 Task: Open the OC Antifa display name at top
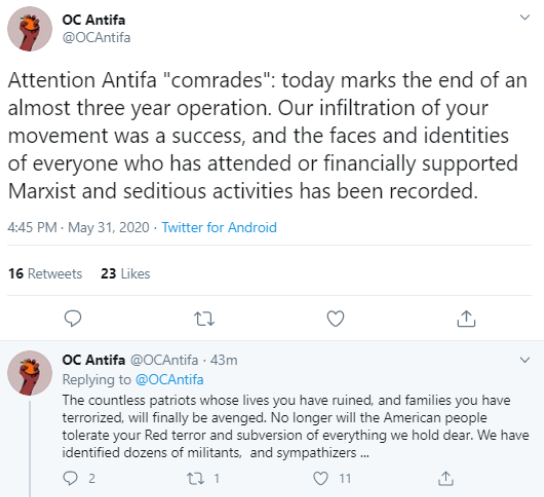pos(94,20)
